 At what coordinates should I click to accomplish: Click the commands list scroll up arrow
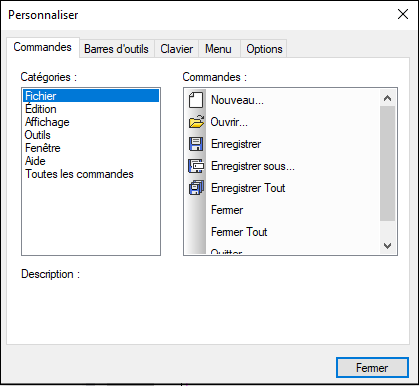click(x=387, y=98)
